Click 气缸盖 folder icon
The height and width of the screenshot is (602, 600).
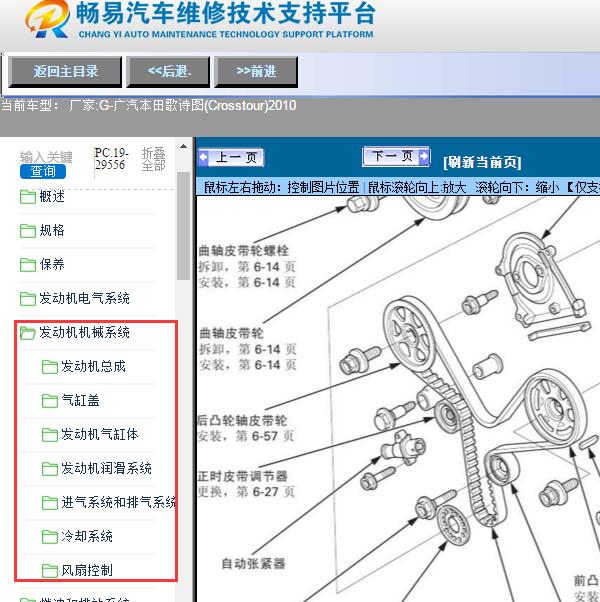(x=50, y=401)
